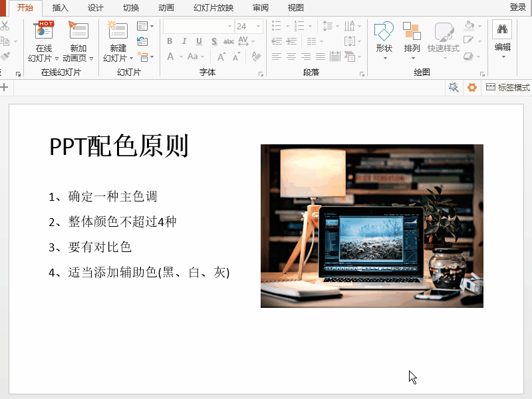
Task: Expand the font name dropdown
Action: (229, 27)
